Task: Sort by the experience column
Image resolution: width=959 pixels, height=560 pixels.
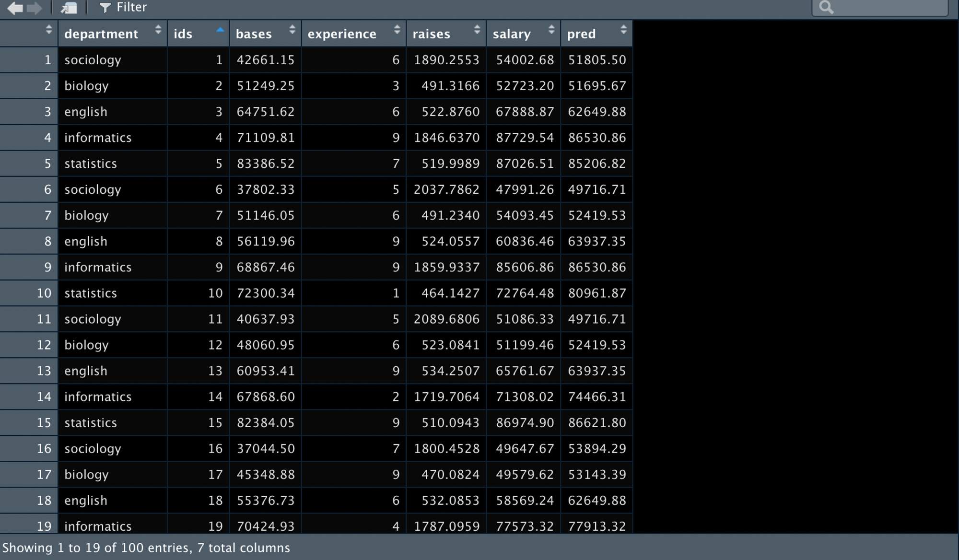Action: coord(354,33)
